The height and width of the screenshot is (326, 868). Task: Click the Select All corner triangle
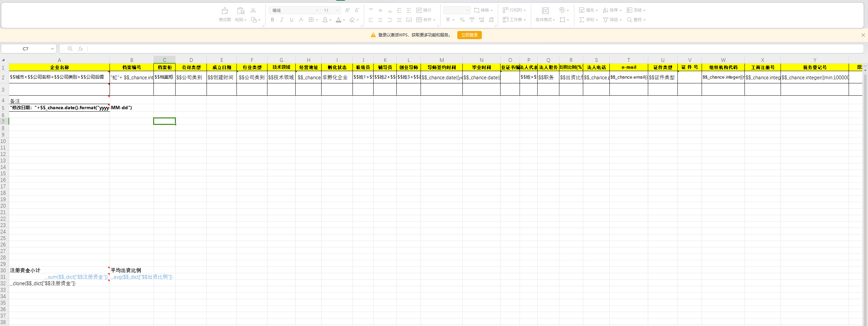3,60
